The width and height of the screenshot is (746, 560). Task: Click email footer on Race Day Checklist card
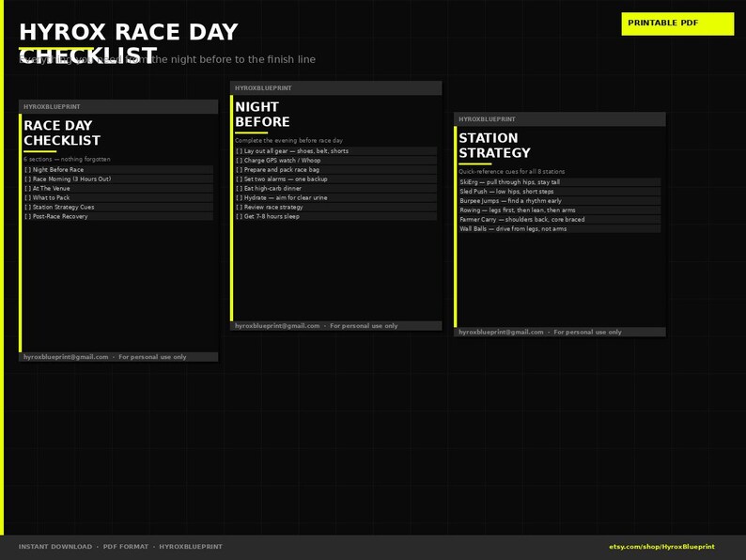click(x=104, y=357)
